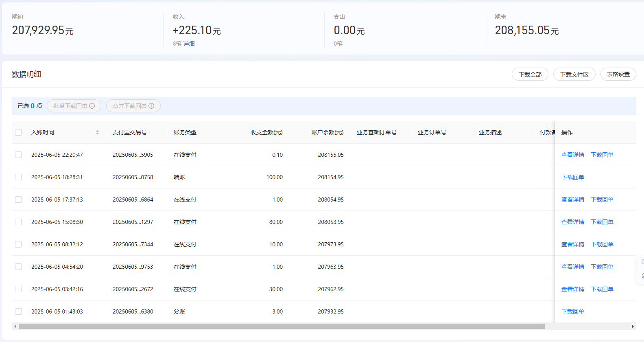
Task: Tick the checkbox for the 01:43:03 分账 row
Action: (x=18, y=311)
